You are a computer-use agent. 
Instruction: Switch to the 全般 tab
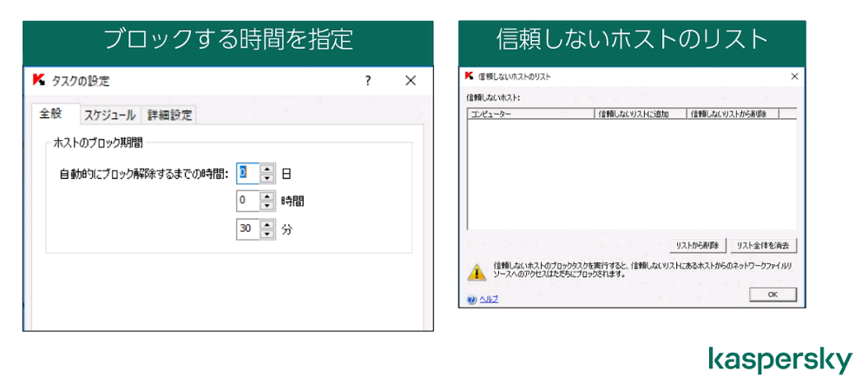point(56,114)
